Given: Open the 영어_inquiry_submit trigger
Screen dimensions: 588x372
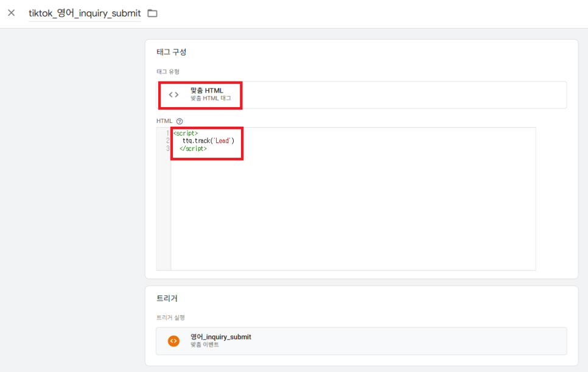Looking at the screenshot, I should [x=220, y=337].
